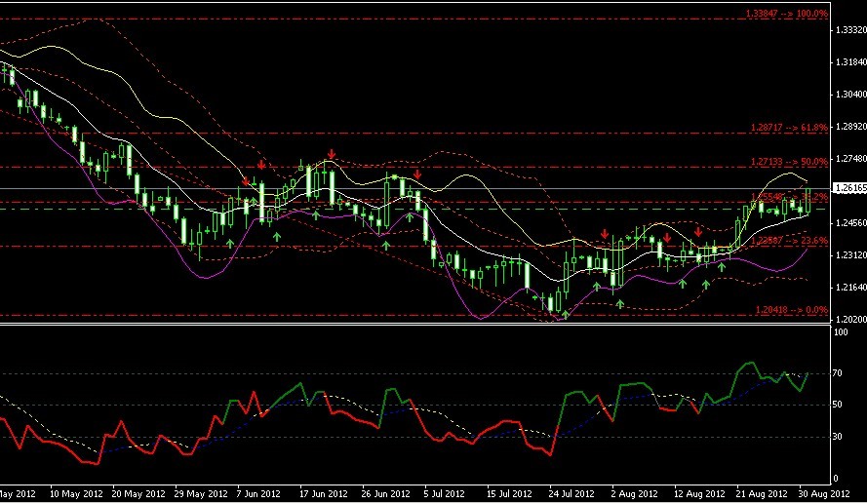Image resolution: width=867 pixels, height=504 pixels.
Task: Click the 15 Jul 2012 date label
Action: pos(509,494)
